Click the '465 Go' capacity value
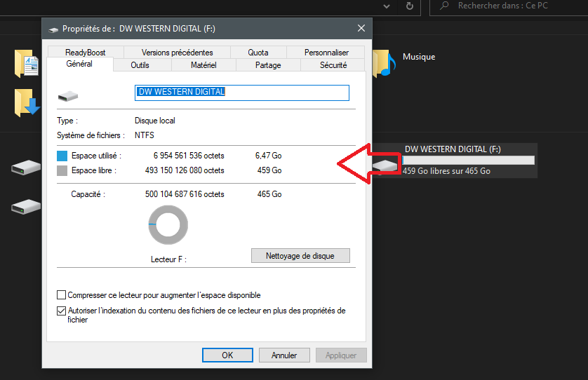The image size is (588, 380). point(269,194)
